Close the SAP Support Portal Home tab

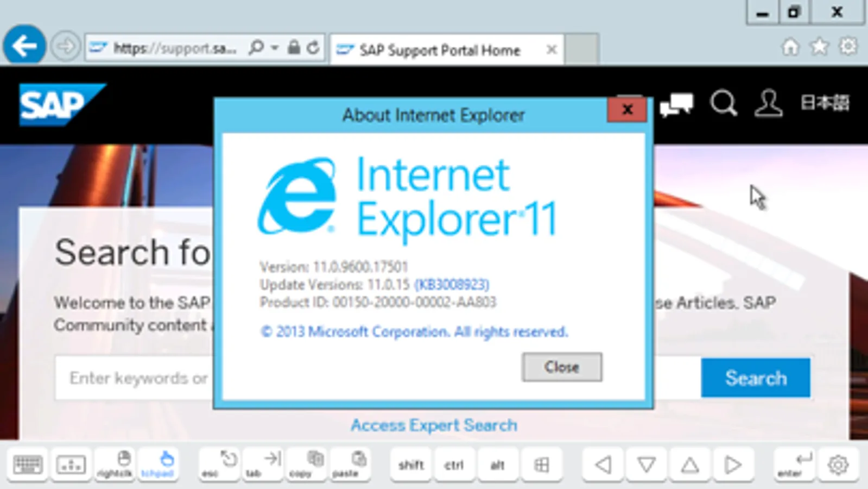point(552,49)
